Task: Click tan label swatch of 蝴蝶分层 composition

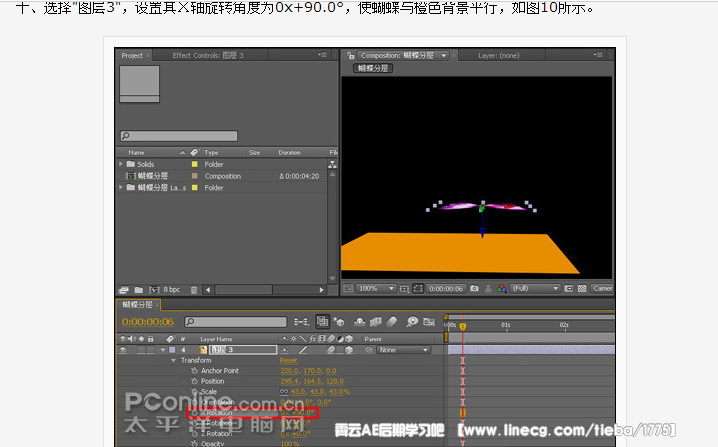Action: pyautogui.click(x=195, y=176)
